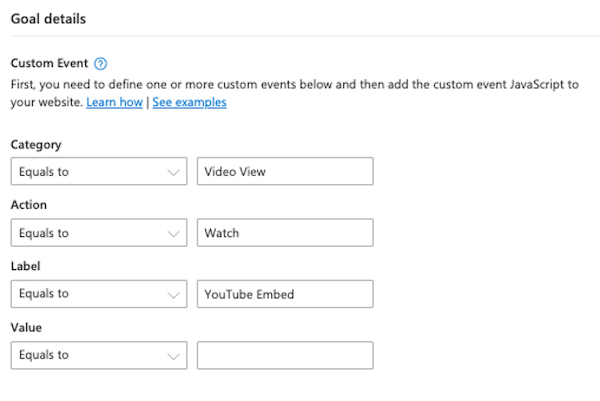Click the Category field label
The width and height of the screenshot is (600, 401).
(35, 144)
